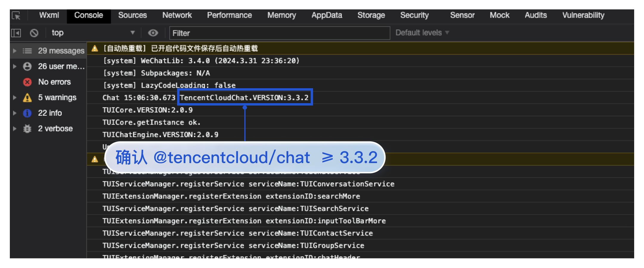Select the messages list icon
644x268 pixels.
27,51
